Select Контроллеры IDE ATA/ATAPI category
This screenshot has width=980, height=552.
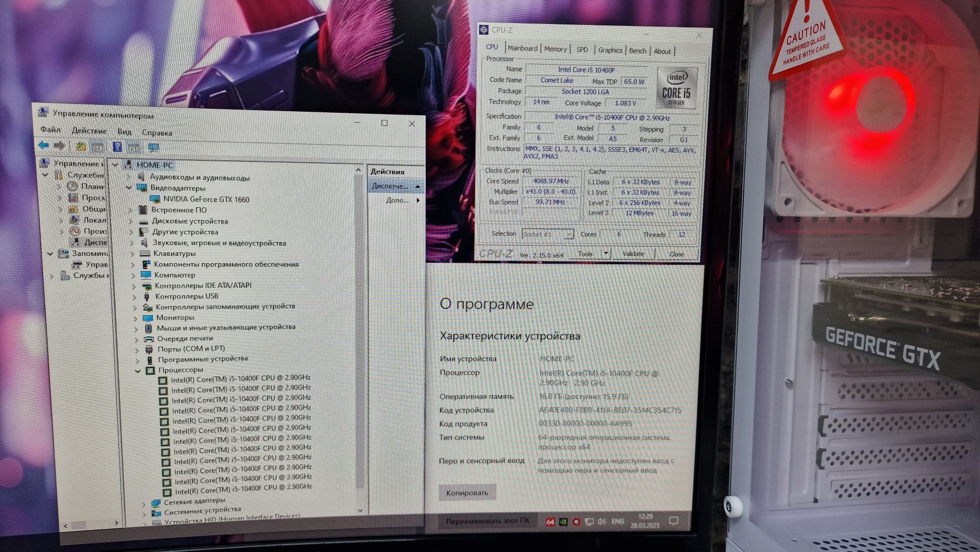(x=203, y=285)
